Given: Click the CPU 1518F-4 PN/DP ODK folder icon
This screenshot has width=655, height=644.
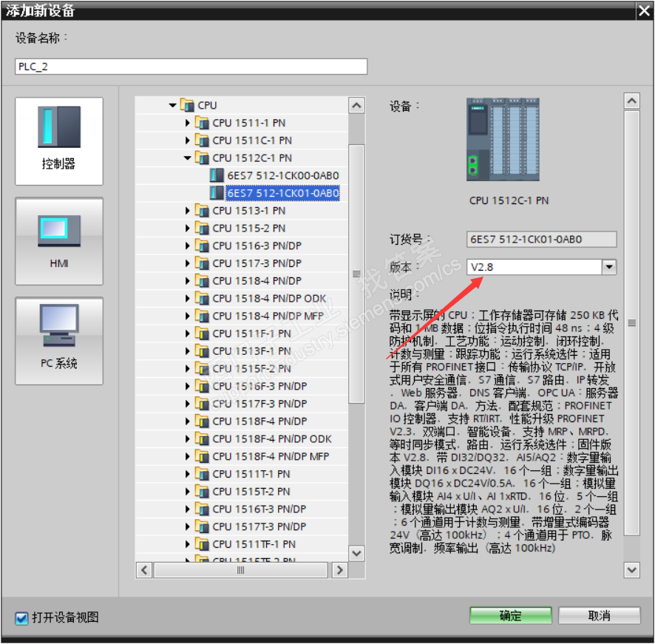Looking at the screenshot, I should click(x=202, y=438).
